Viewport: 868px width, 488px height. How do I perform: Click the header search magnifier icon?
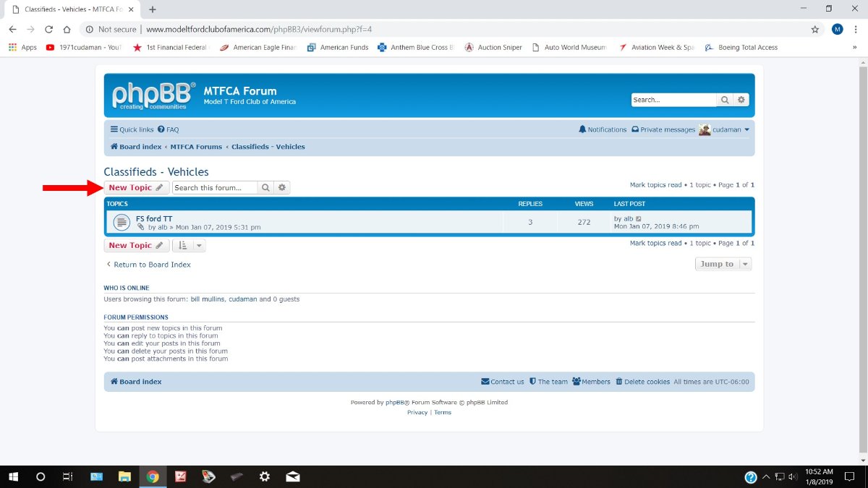(725, 100)
